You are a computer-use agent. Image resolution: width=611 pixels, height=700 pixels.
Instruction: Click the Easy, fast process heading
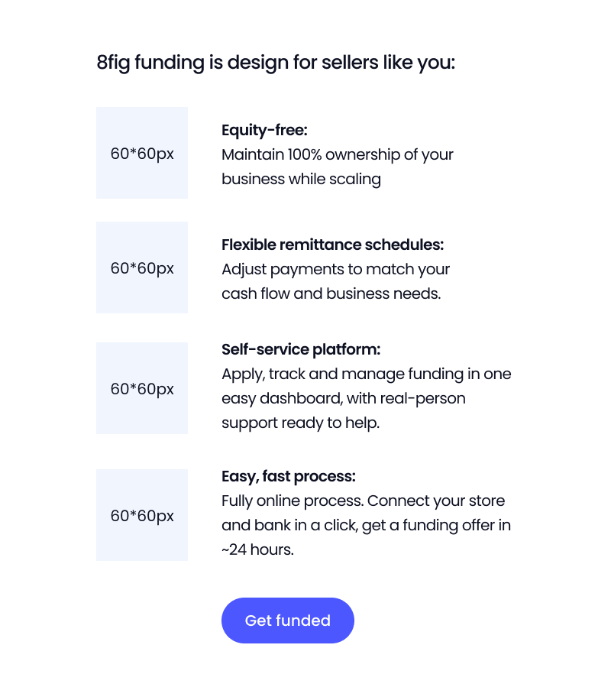click(289, 476)
